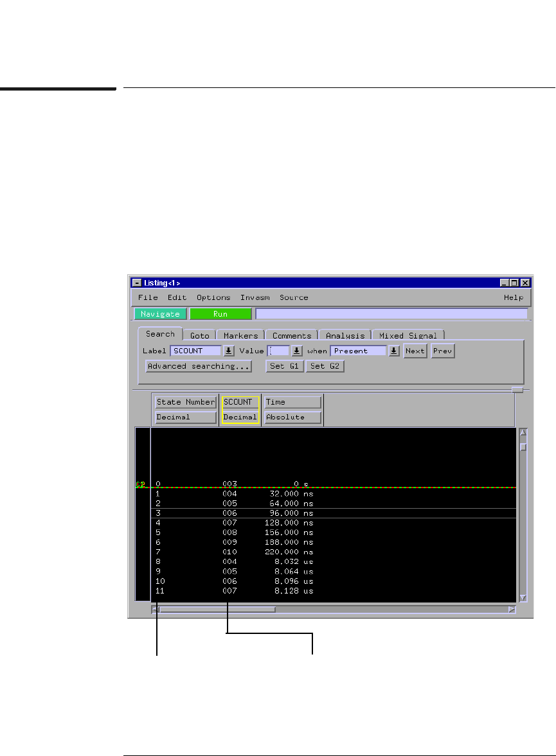Open the File menu
Viewport: 556px width, 756px height.
coord(148,297)
